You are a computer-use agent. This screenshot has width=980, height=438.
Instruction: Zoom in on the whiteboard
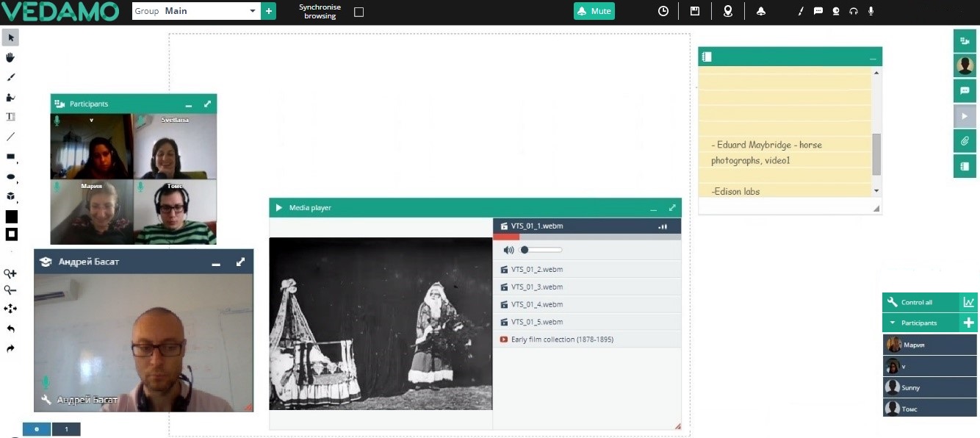tap(10, 273)
